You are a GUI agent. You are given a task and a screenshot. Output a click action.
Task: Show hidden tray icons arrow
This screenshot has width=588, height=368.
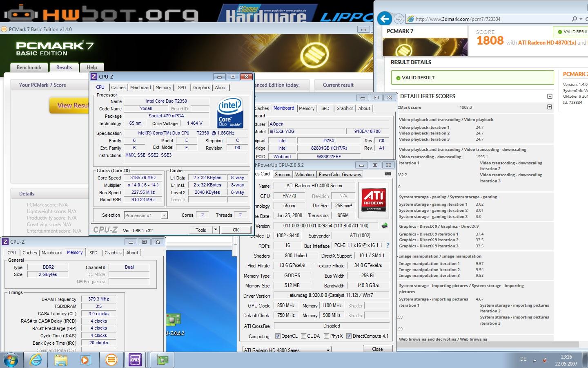coord(535,360)
